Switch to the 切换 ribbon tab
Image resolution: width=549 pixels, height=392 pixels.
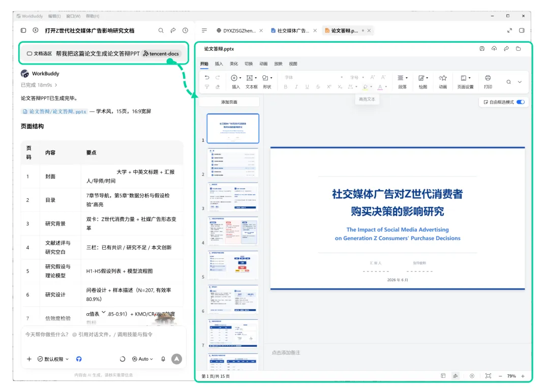[249, 64]
